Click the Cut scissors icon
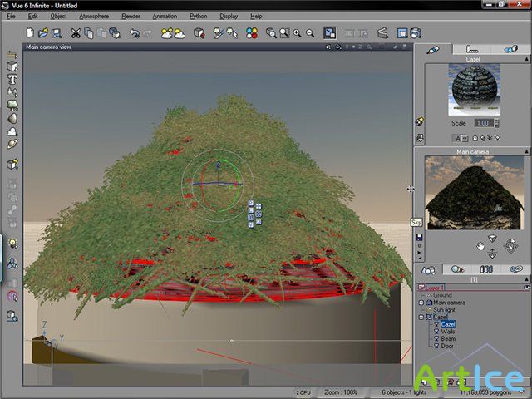The height and width of the screenshot is (399, 532). tap(76, 33)
